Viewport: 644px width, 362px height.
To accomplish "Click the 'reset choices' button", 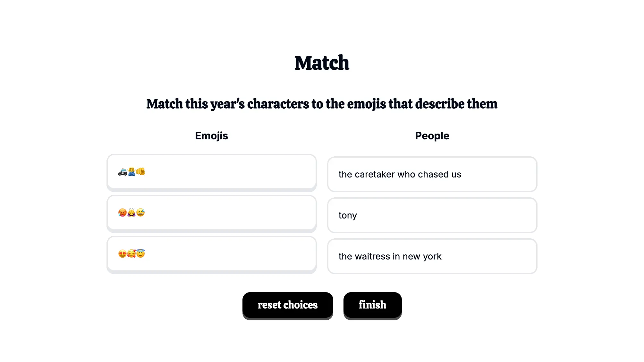I will pos(288,305).
